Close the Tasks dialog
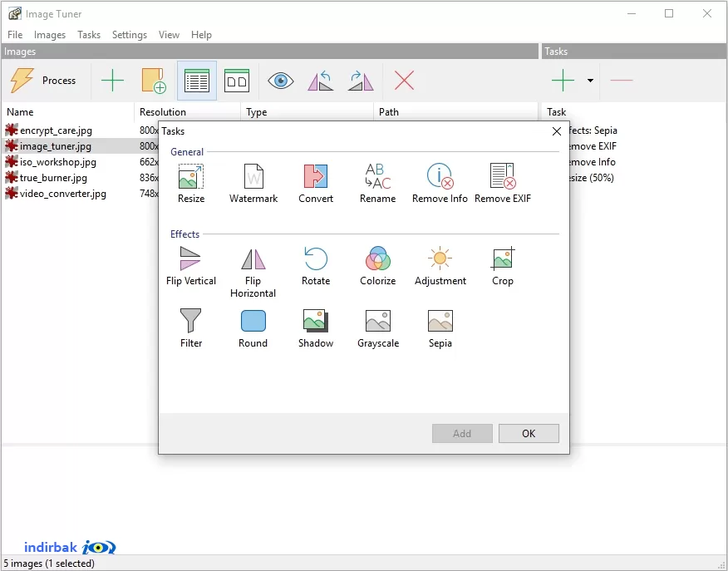 click(557, 131)
